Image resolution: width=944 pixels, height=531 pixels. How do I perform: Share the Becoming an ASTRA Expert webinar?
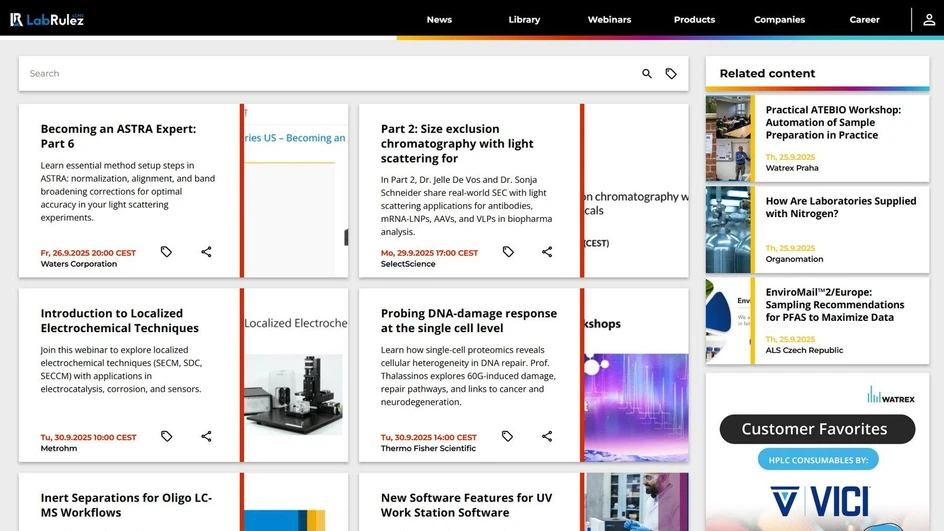206,252
